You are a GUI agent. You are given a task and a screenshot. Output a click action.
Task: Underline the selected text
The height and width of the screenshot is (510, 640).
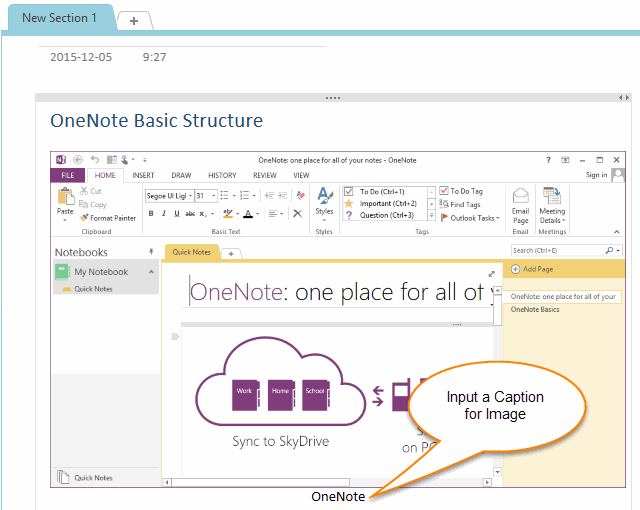(177, 213)
